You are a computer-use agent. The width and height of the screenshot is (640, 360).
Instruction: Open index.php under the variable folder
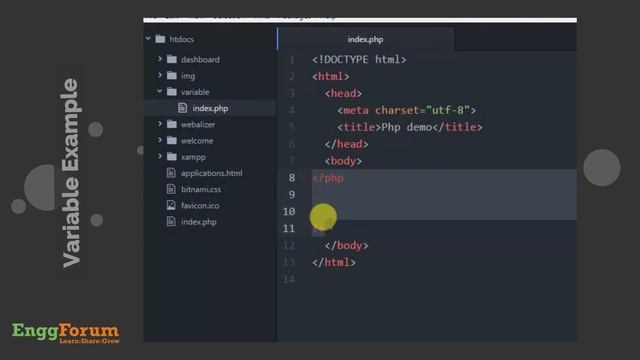point(210,108)
